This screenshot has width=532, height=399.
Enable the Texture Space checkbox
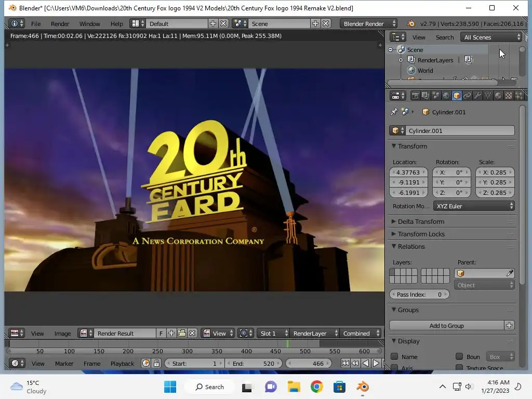point(459,368)
